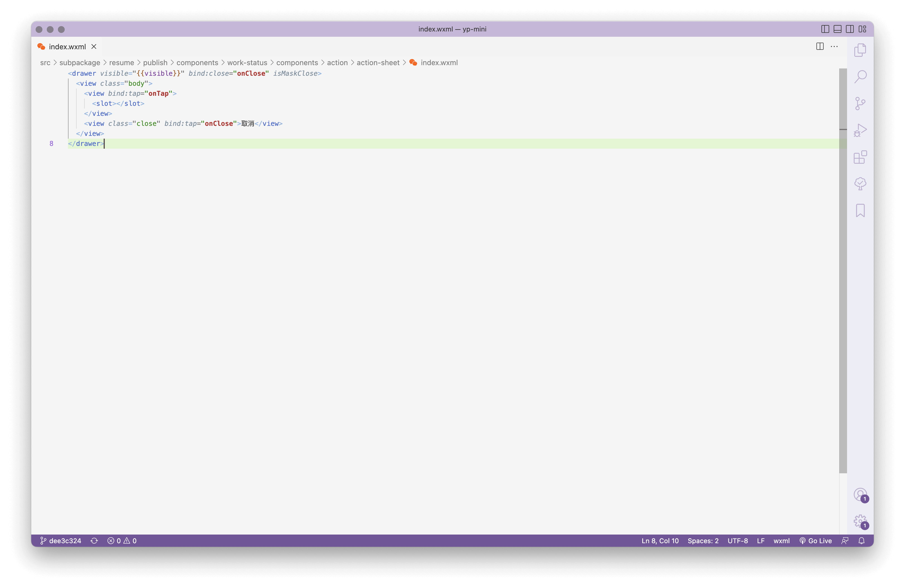
Task: Place cursor on isMaskClose attribute
Action: tap(295, 73)
